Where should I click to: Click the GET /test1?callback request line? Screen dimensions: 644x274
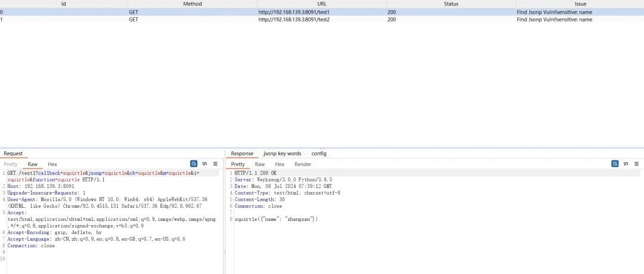click(103, 177)
